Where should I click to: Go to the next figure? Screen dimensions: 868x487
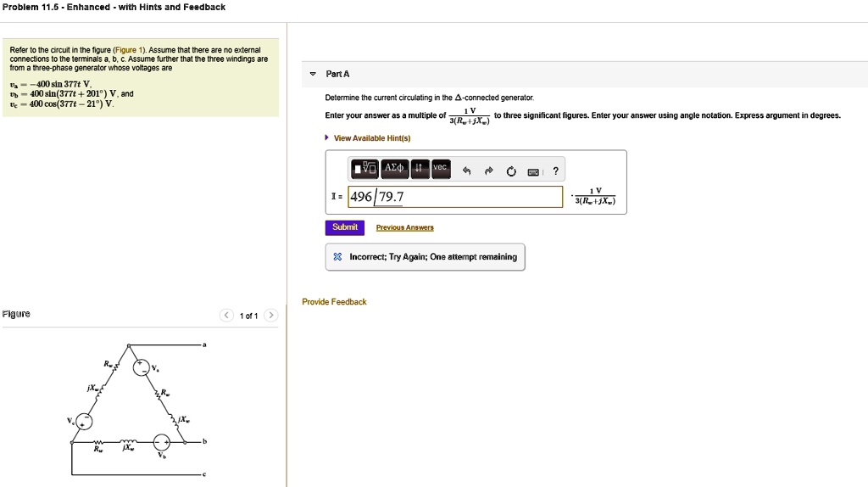(270, 316)
